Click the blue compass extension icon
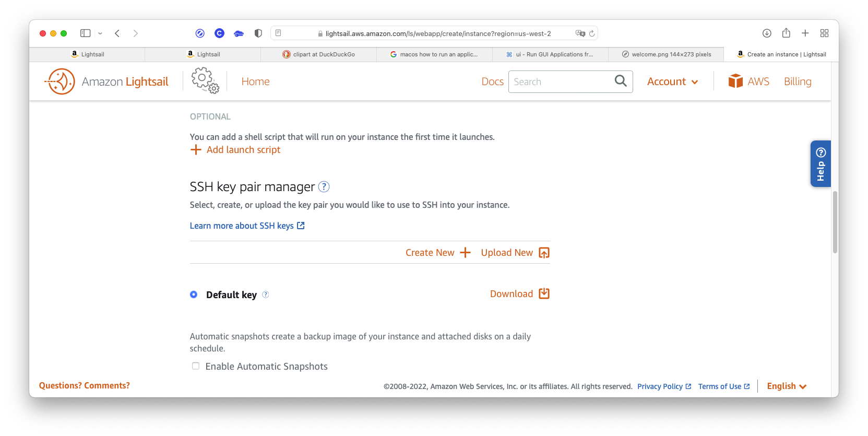Screen dimensions: 868x436 (200, 33)
